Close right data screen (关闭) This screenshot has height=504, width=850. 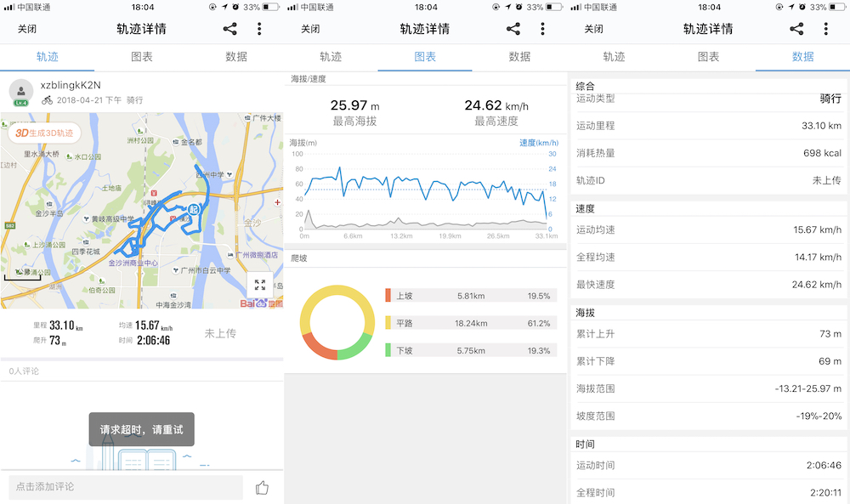(x=593, y=29)
